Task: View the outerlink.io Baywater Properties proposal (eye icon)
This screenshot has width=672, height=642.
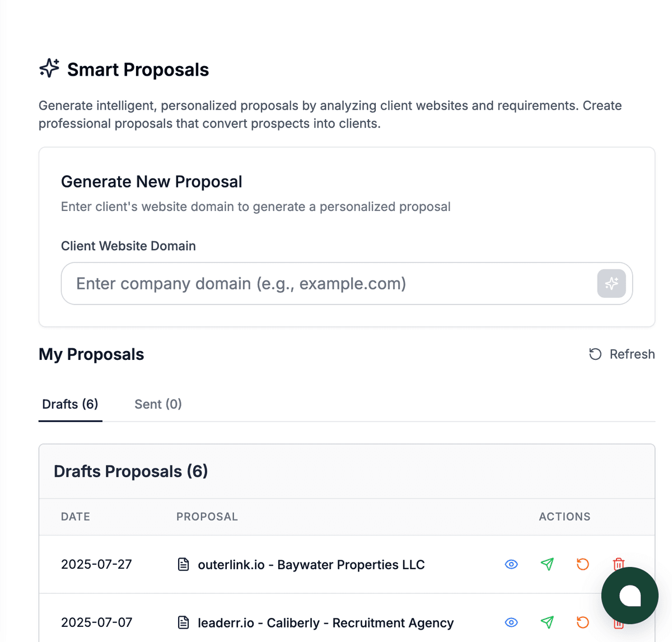Action: pos(511,564)
